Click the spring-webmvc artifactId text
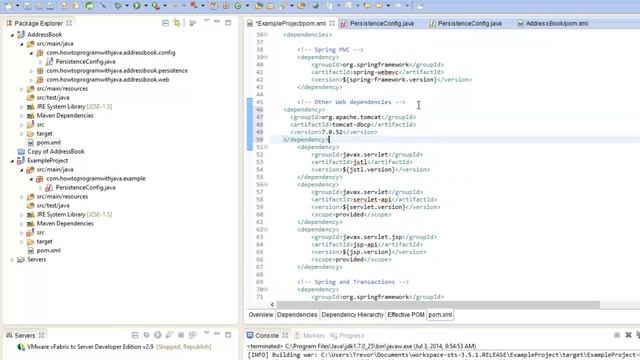This screenshot has width=640, height=360. pos(376,72)
